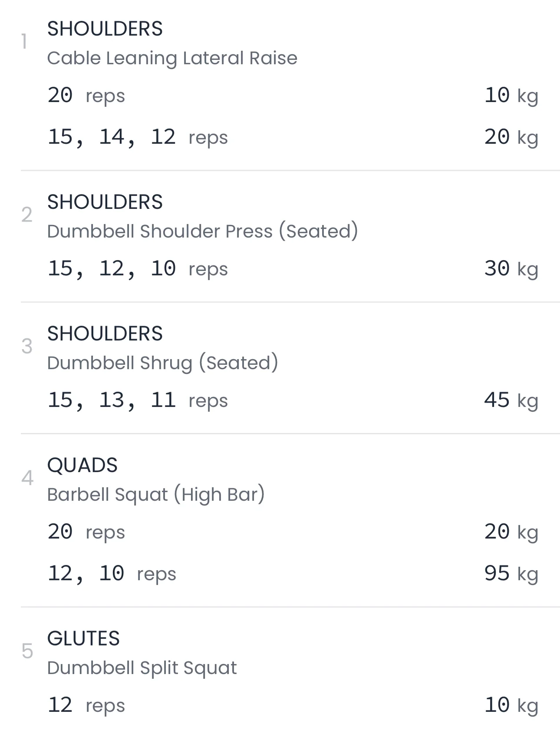The height and width of the screenshot is (734, 560).
Task: Open the Dumbbell Split Squat exercise
Action: tap(142, 668)
